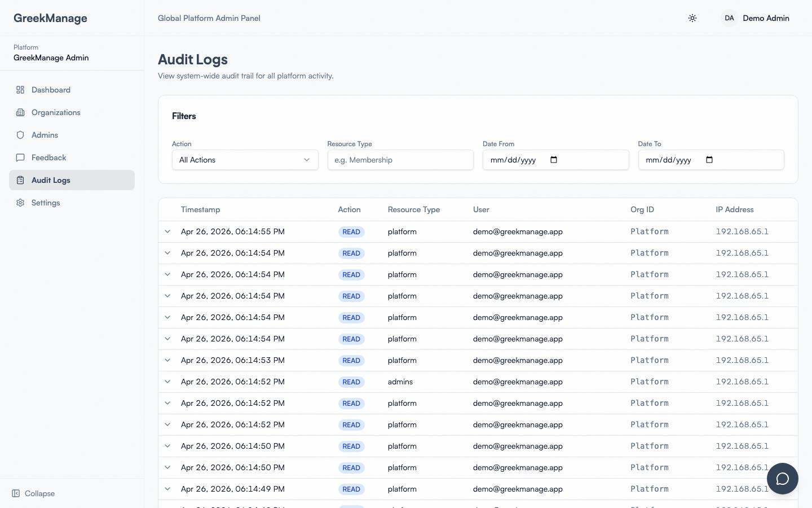This screenshot has width=812, height=508.
Task: Click the Resource Type filter input
Action: tap(400, 160)
